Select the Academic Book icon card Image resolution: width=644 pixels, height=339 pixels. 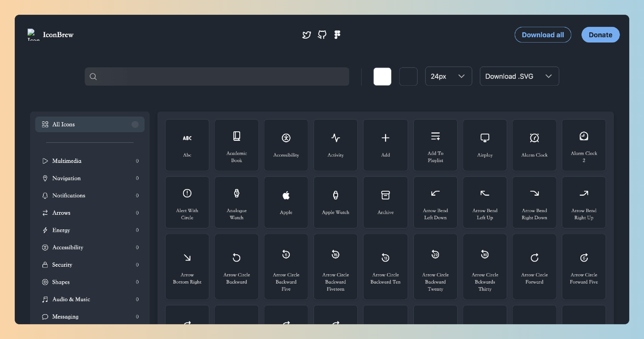[237, 145]
